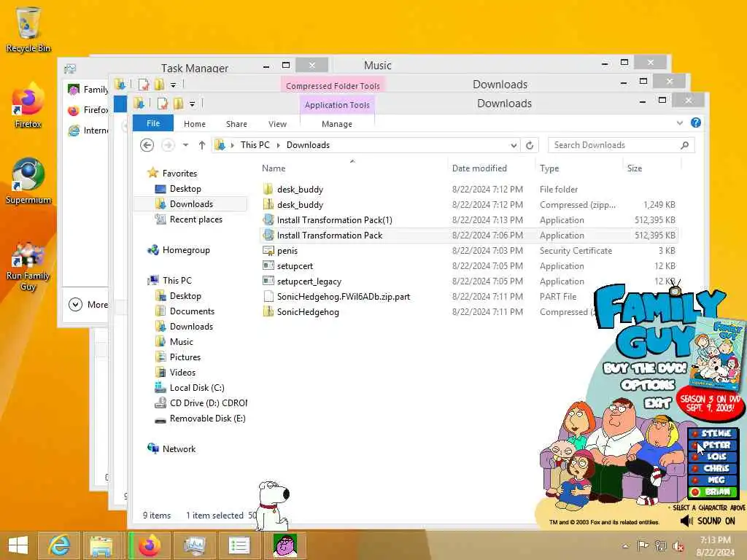Refresh the Downloads folder view
Image resolution: width=747 pixels, height=560 pixels.
coord(530,145)
